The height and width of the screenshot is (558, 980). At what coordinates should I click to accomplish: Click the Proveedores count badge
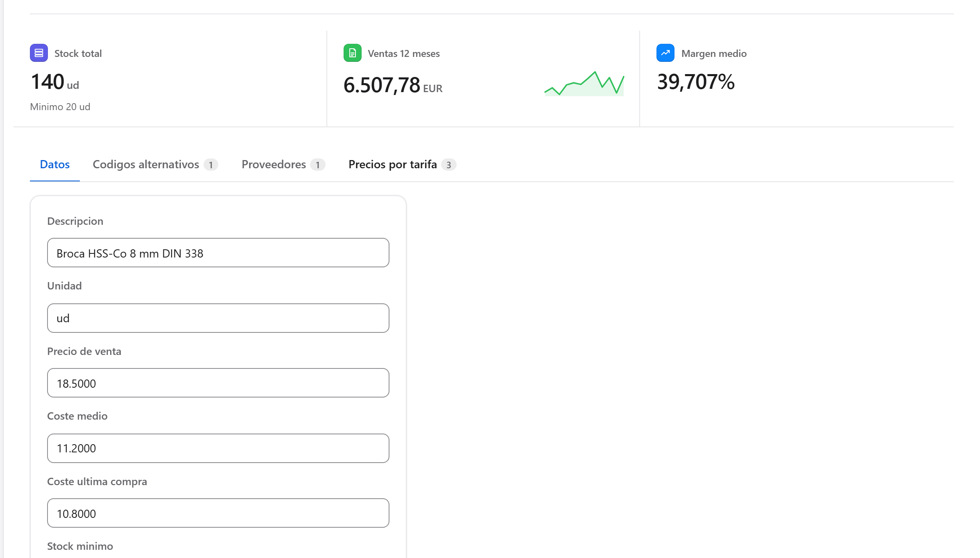pyautogui.click(x=318, y=165)
